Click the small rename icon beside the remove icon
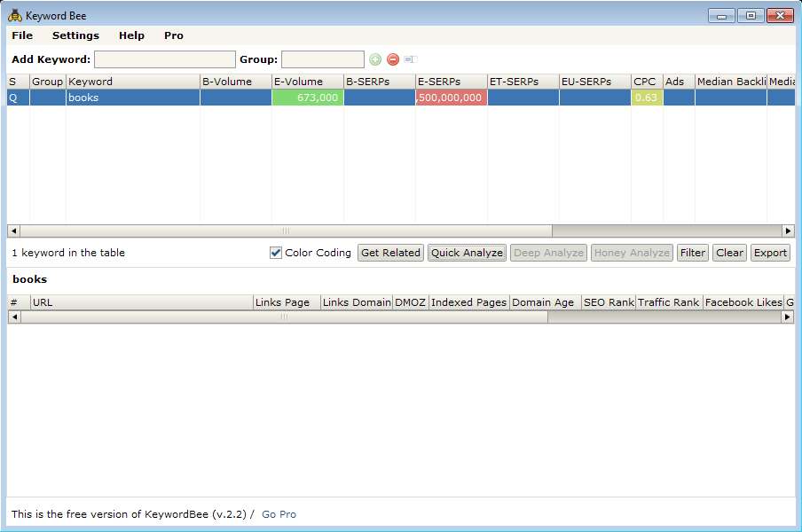 pos(410,59)
